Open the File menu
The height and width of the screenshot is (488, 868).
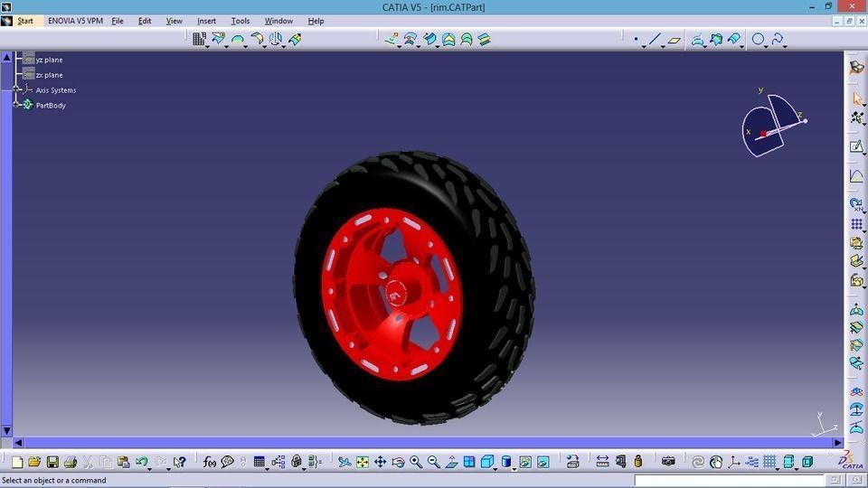tap(118, 21)
